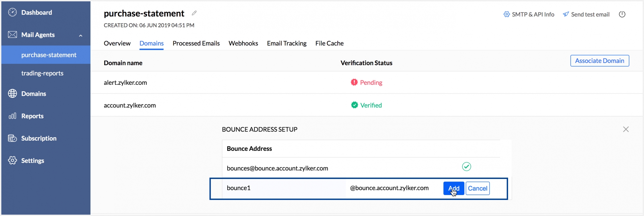
Task: Switch to the Processed Emails tab
Action: [x=196, y=43]
